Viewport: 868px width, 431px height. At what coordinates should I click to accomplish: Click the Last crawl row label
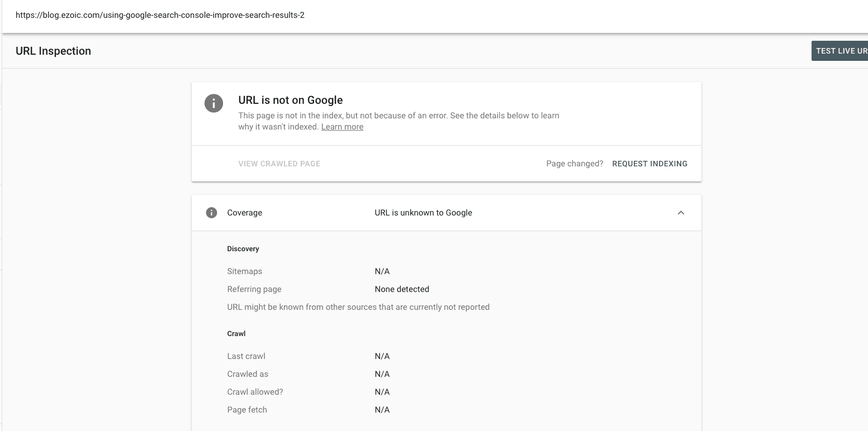pyautogui.click(x=246, y=356)
